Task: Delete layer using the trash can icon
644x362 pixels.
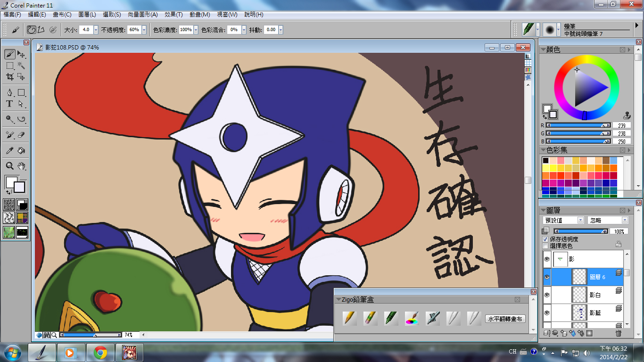Action: [x=619, y=333]
